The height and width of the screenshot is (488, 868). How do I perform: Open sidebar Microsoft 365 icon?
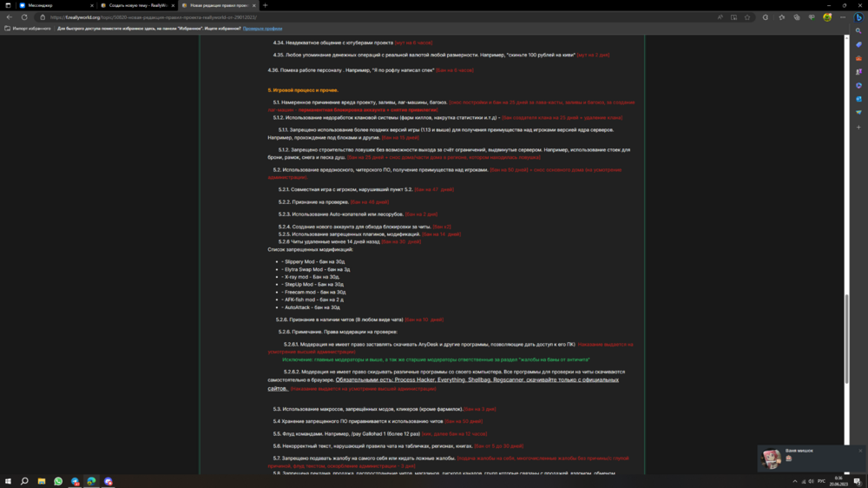[858, 85]
